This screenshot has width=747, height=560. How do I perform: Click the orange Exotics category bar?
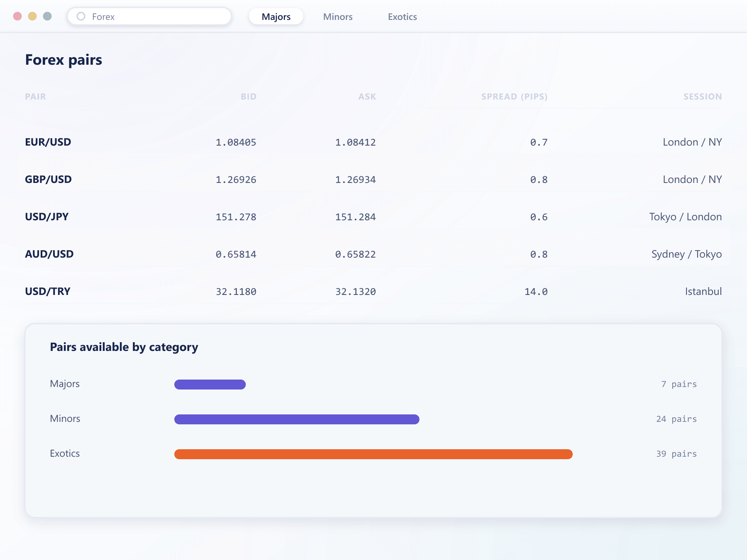(x=373, y=454)
